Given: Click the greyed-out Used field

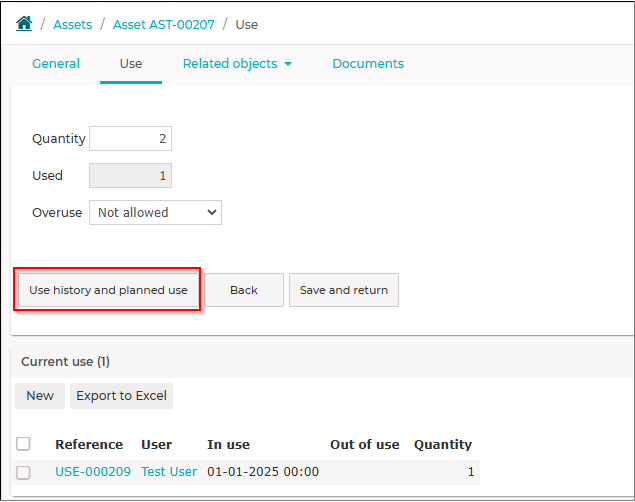Looking at the screenshot, I should coord(130,175).
